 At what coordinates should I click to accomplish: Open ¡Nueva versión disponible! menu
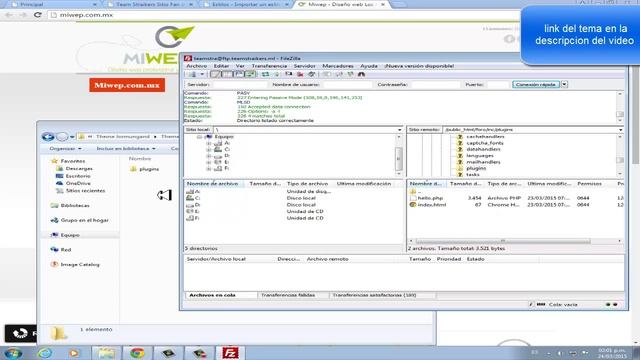(419, 66)
